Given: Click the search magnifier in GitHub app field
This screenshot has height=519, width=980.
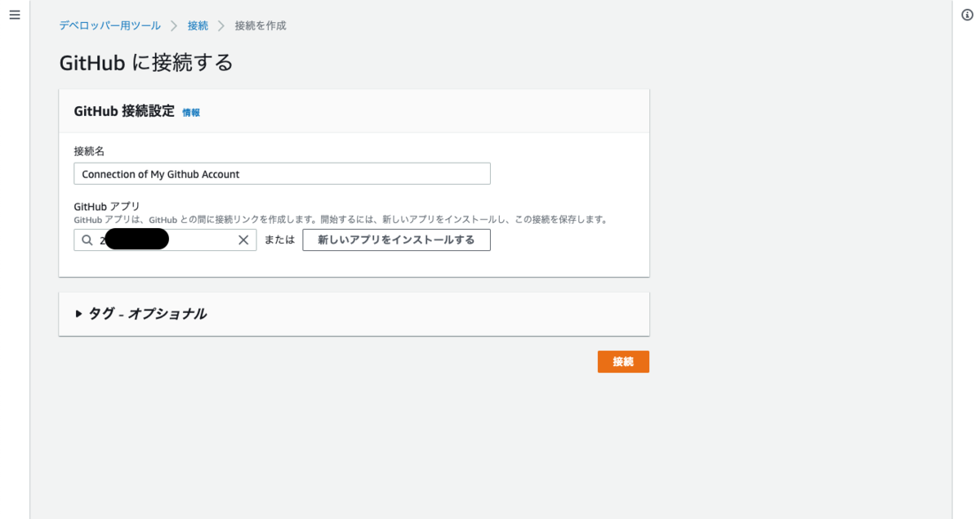Looking at the screenshot, I should pos(87,240).
